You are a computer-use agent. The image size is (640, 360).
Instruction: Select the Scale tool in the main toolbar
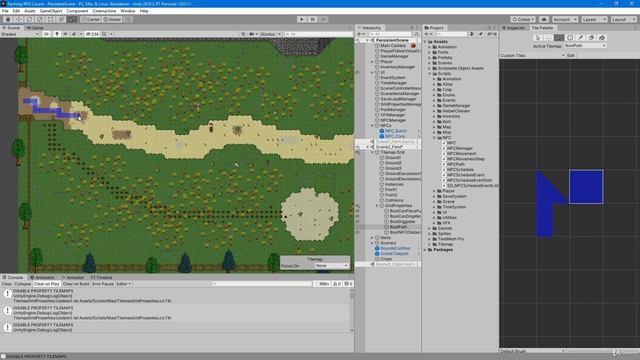(40, 19)
